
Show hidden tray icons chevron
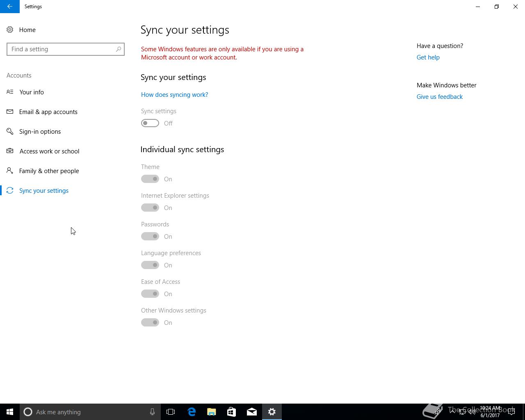pos(452,412)
